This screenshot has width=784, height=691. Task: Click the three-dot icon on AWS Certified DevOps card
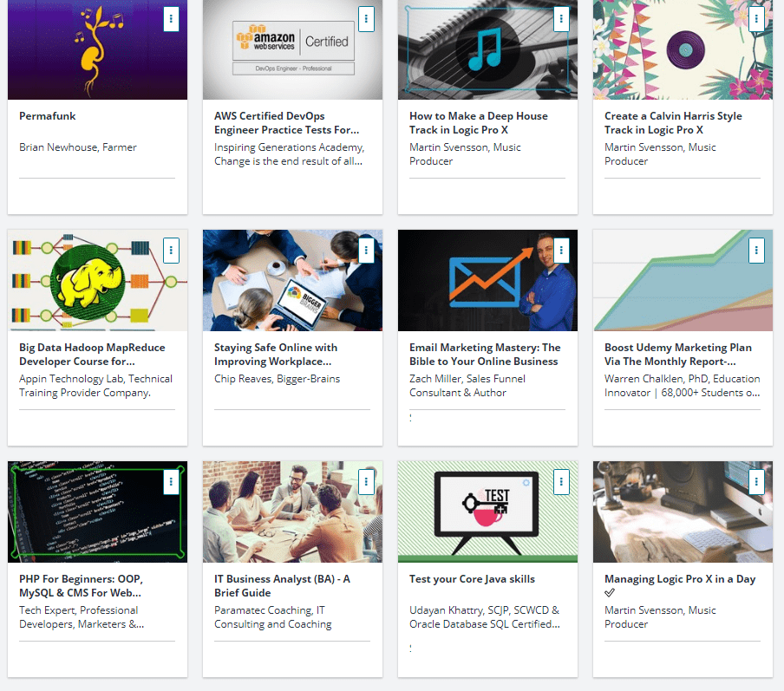(366, 18)
